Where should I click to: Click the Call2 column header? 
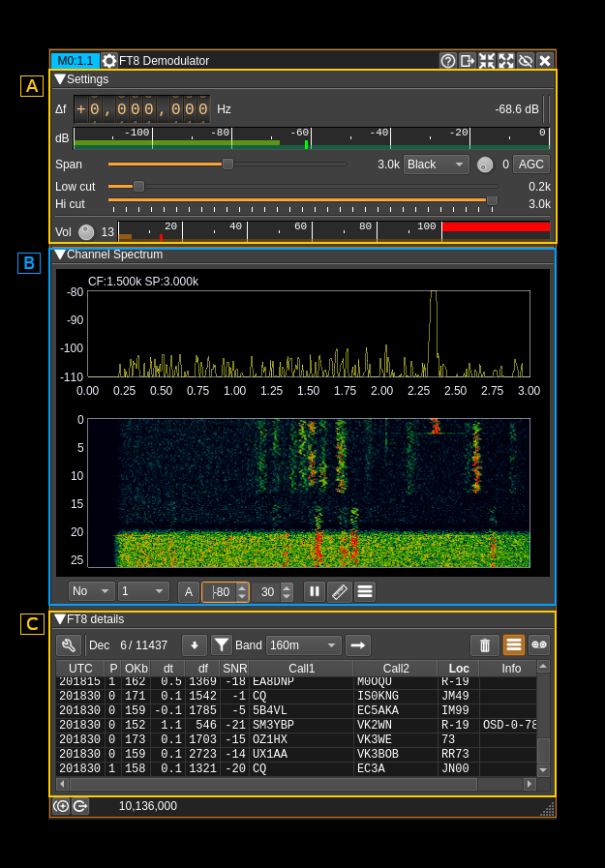[x=396, y=668]
